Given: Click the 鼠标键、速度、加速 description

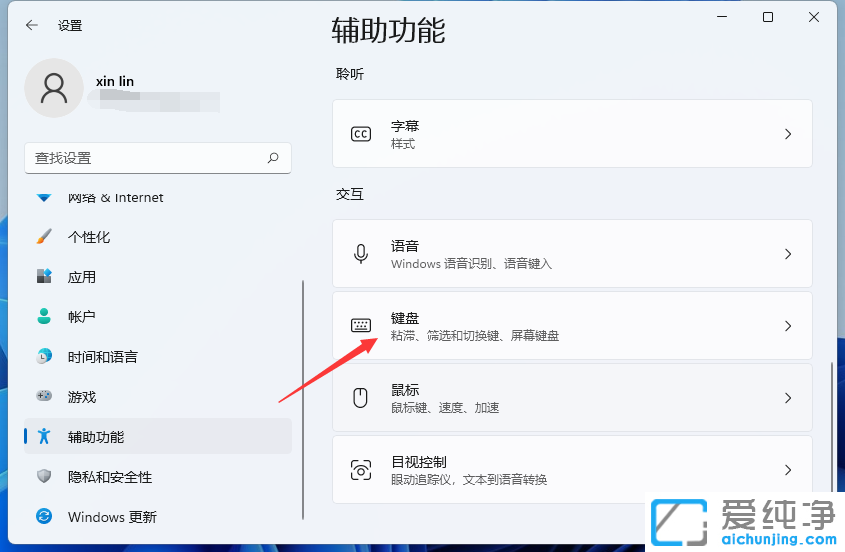Looking at the screenshot, I should tap(445, 408).
